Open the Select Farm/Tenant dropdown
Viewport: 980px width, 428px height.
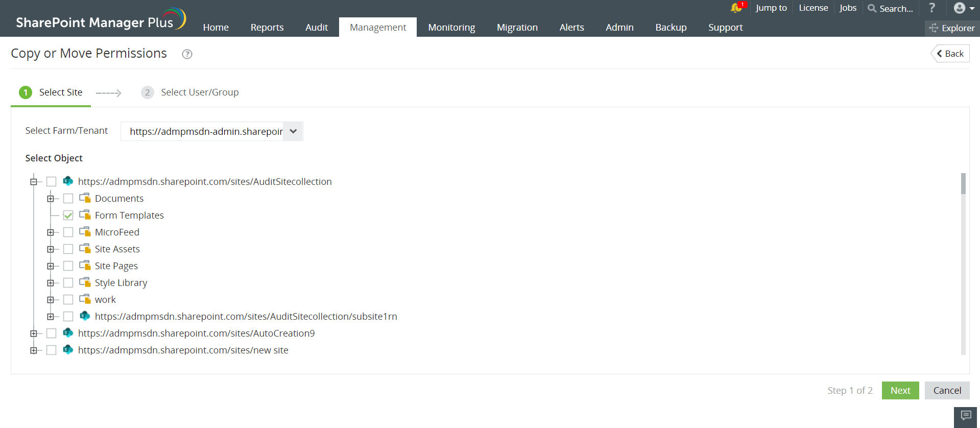tap(211, 131)
